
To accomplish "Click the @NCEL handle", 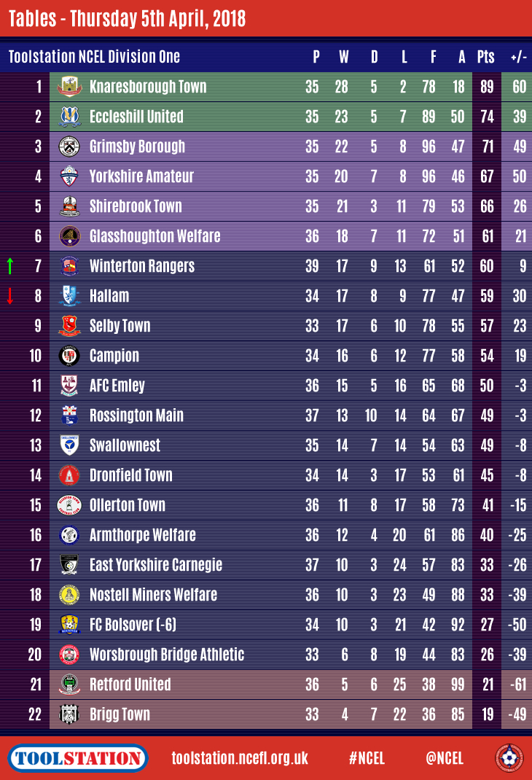I will [x=445, y=758].
